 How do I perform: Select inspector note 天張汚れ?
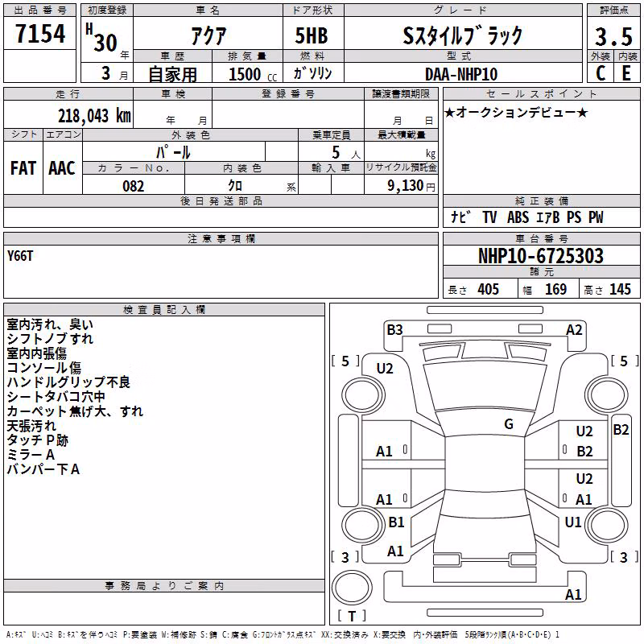[31, 426]
